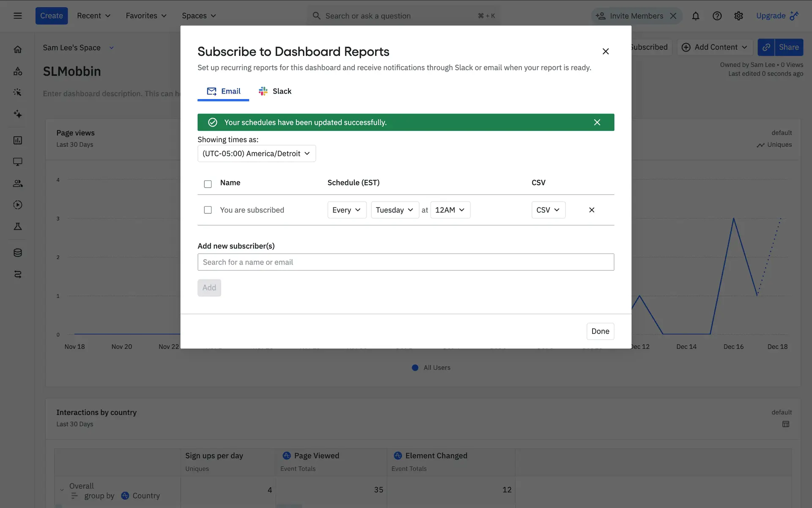Screen dimensions: 812x508
Task: Check the 'You are subscribed' row checkbox
Action: pos(208,210)
